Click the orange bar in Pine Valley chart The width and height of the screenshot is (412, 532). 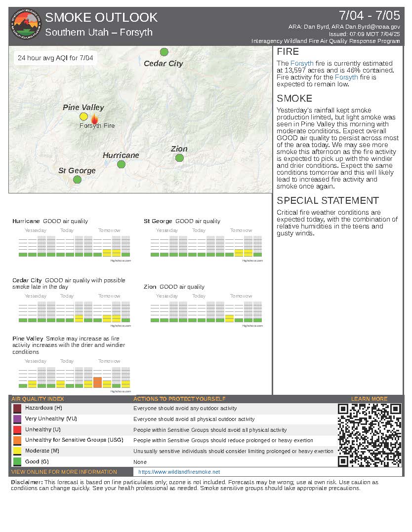[x=97, y=382]
